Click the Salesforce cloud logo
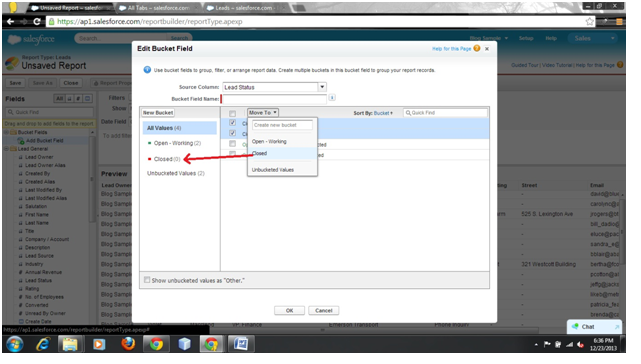The width and height of the screenshot is (641, 364). point(14,39)
